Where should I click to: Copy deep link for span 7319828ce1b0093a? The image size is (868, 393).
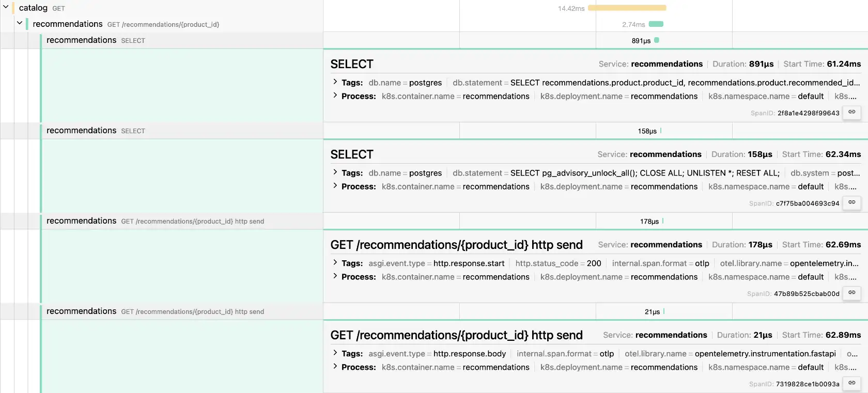coord(851,383)
